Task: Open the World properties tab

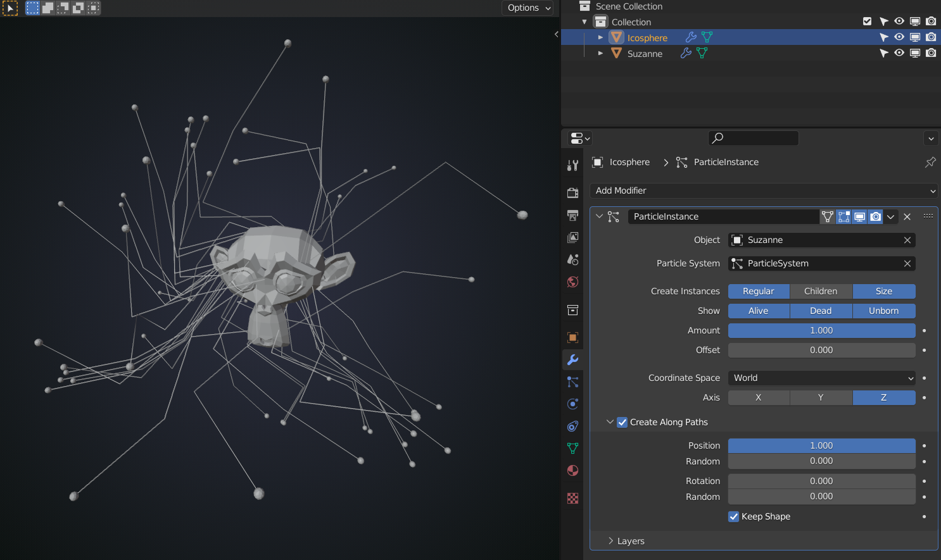Action: [x=572, y=282]
